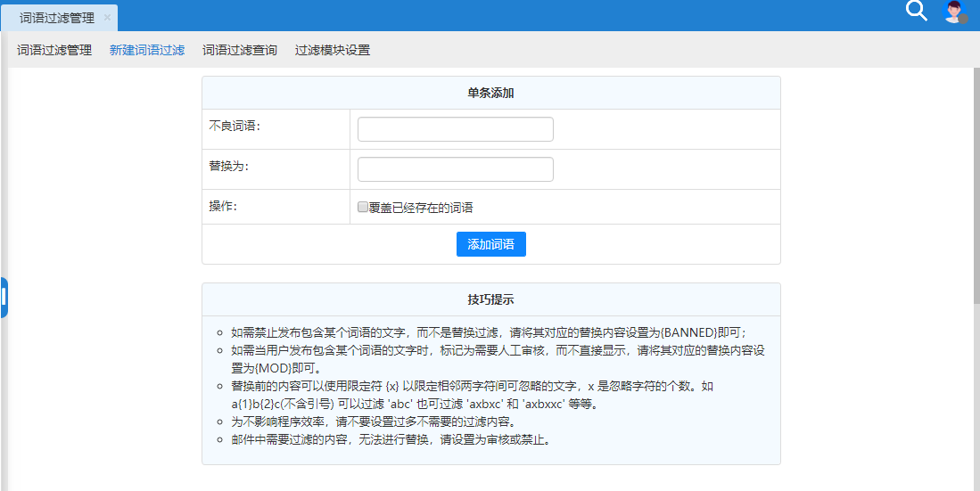Click the 技巧提示 panel header
This screenshot has width=980, height=491.
[490, 299]
